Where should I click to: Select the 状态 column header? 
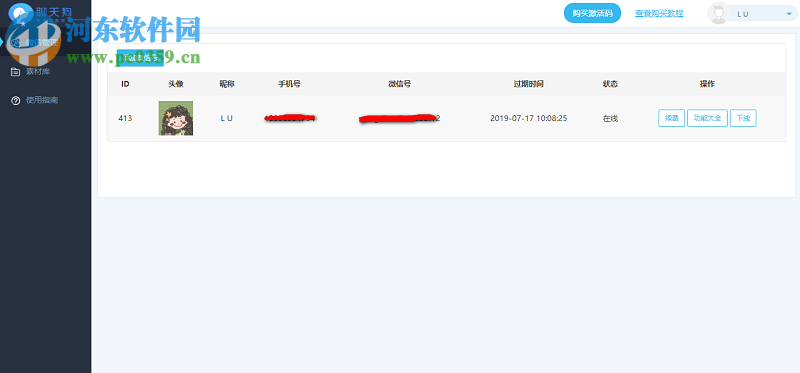pos(610,84)
